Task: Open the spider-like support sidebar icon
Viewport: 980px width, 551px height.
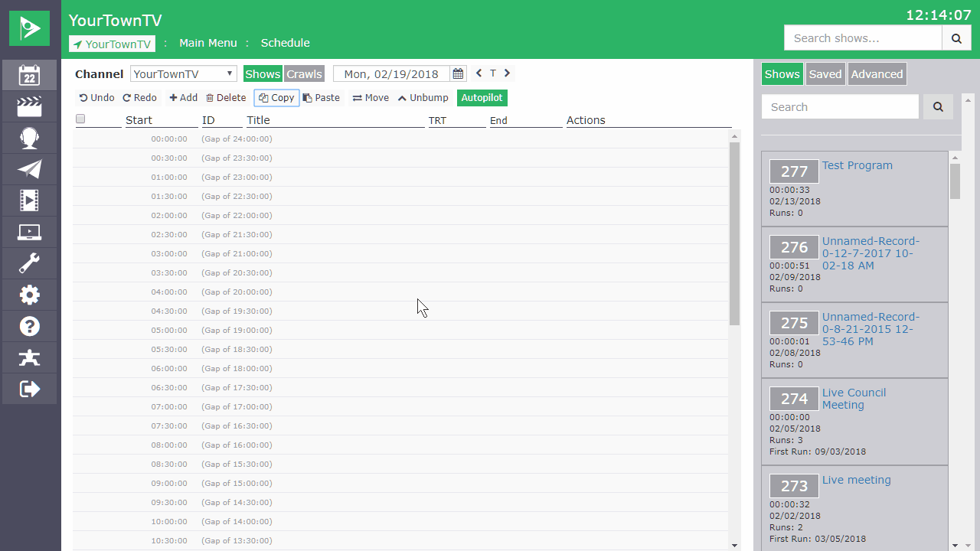Action: pyautogui.click(x=29, y=357)
